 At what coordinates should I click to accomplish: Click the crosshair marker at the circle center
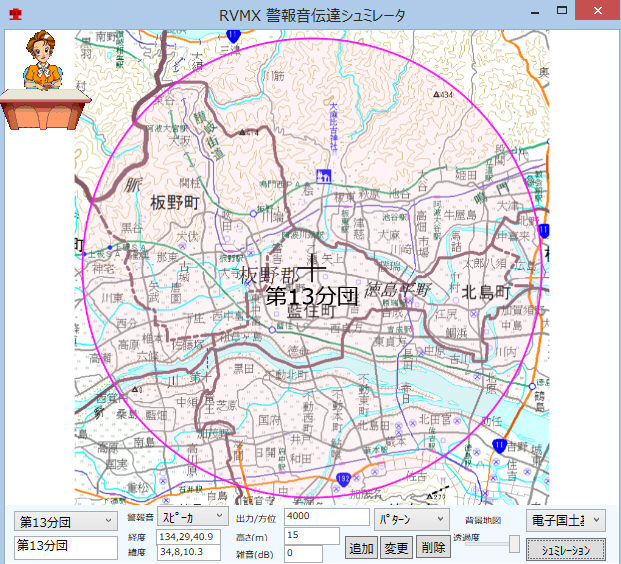312,267
